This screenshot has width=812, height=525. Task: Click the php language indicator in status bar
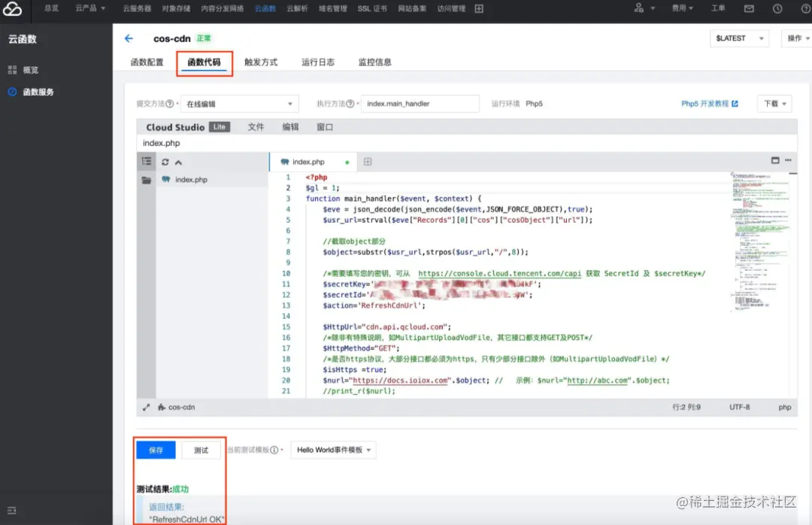(784, 408)
